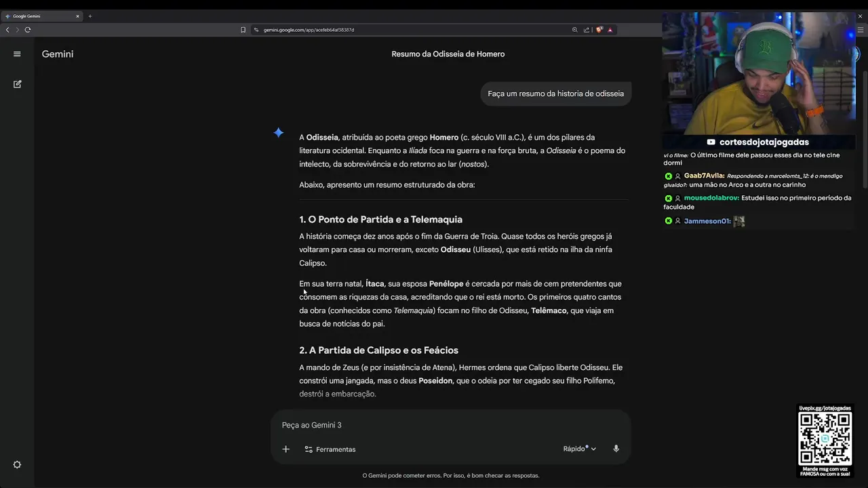Click chat username 'mousedolabrov'
This screenshot has width=868, height=488.
[711, 198]
